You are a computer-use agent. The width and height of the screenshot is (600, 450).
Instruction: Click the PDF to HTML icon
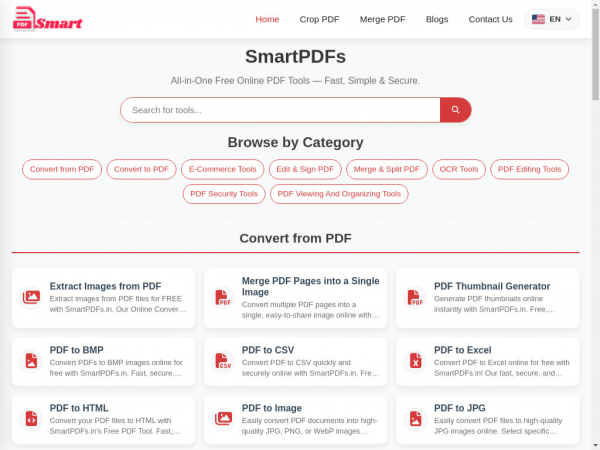tap(31, 419)
